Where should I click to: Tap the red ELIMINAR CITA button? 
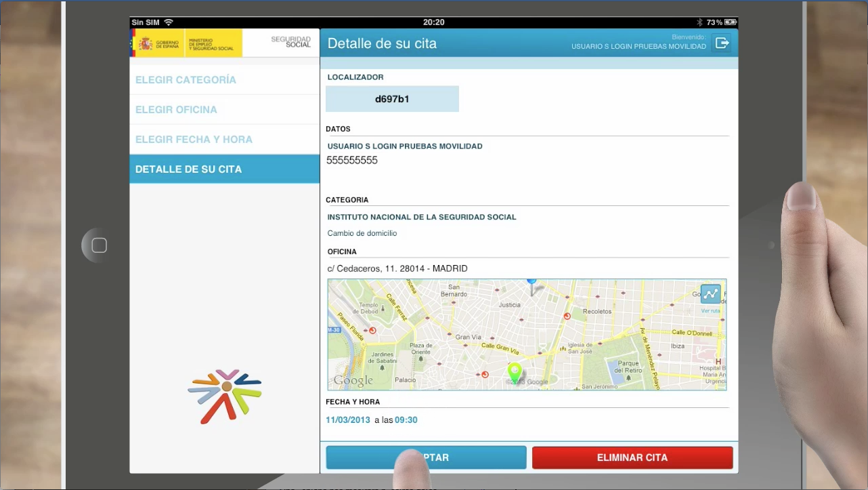(x=632, y=457)
